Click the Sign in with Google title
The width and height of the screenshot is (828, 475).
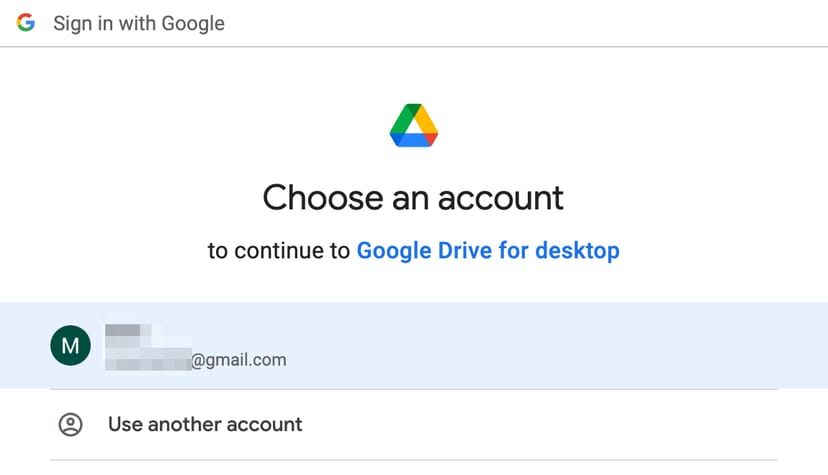click(139, 23)
